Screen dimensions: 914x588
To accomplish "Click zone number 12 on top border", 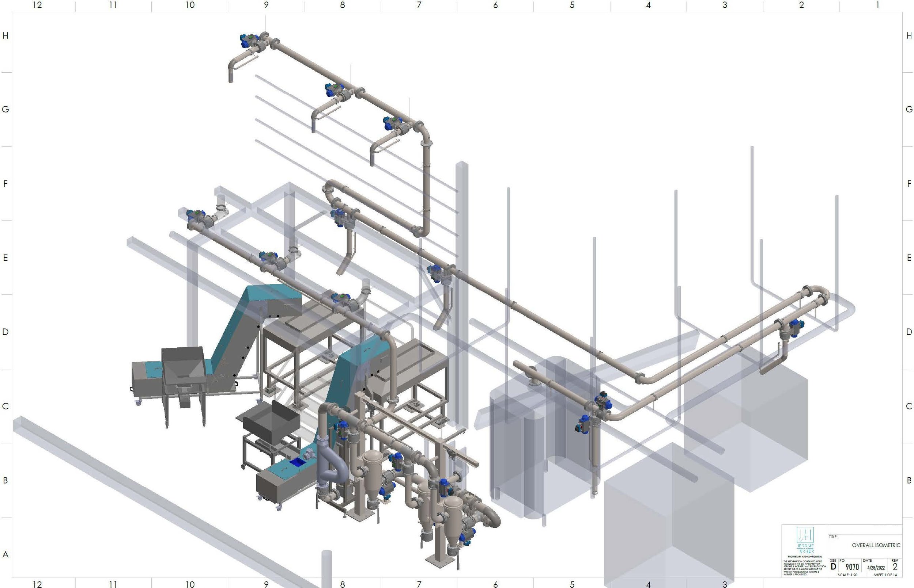I will (37, 5).
